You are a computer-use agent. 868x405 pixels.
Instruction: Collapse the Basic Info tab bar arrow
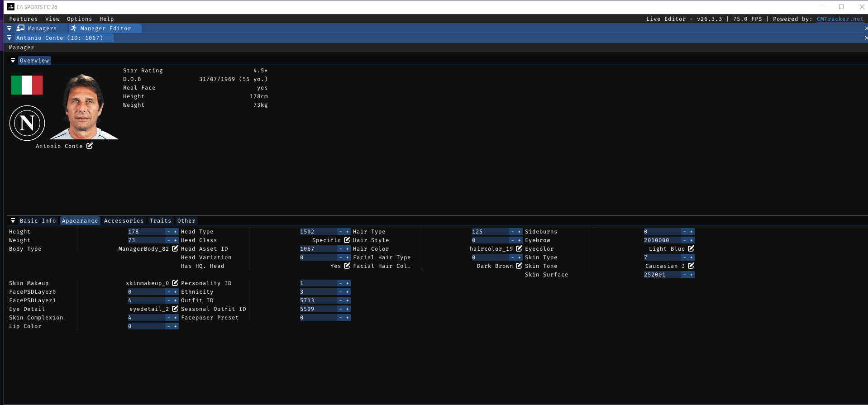coord(13,220)
